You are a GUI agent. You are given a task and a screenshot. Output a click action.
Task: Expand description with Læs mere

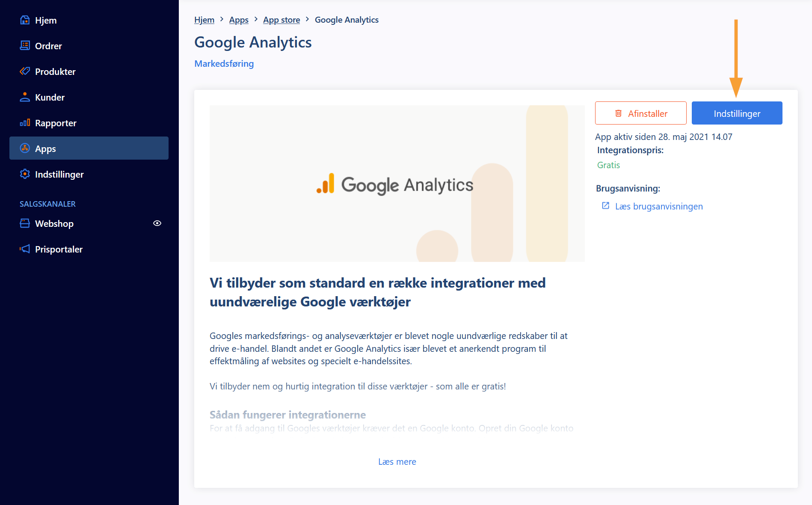(x=397, y=462)
